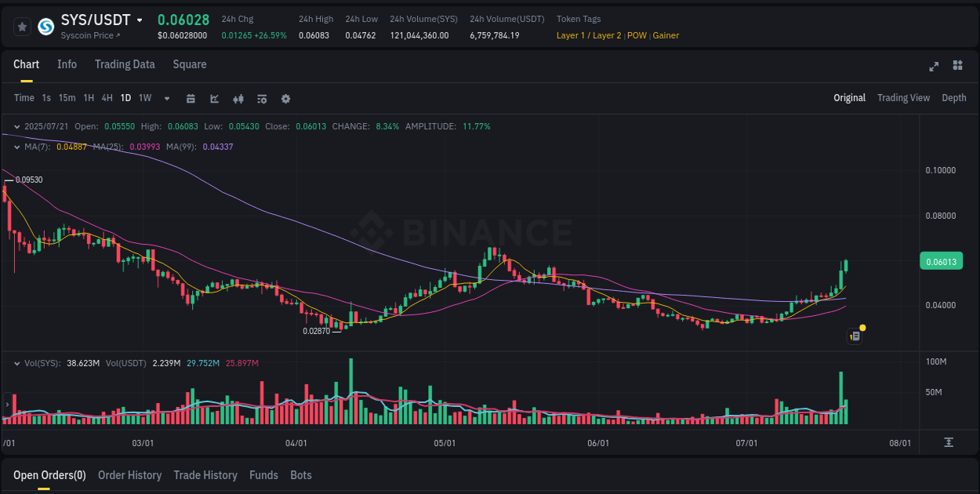Collapse the moving averages MA row
This screenshot has width=980, height=494.
pos(17,147)
